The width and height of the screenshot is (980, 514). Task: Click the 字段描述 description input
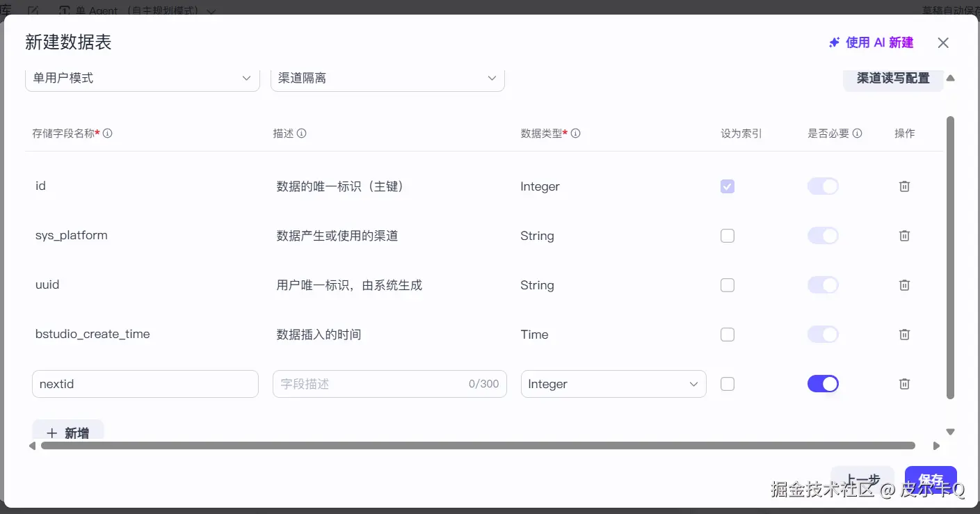coord(389,384)
